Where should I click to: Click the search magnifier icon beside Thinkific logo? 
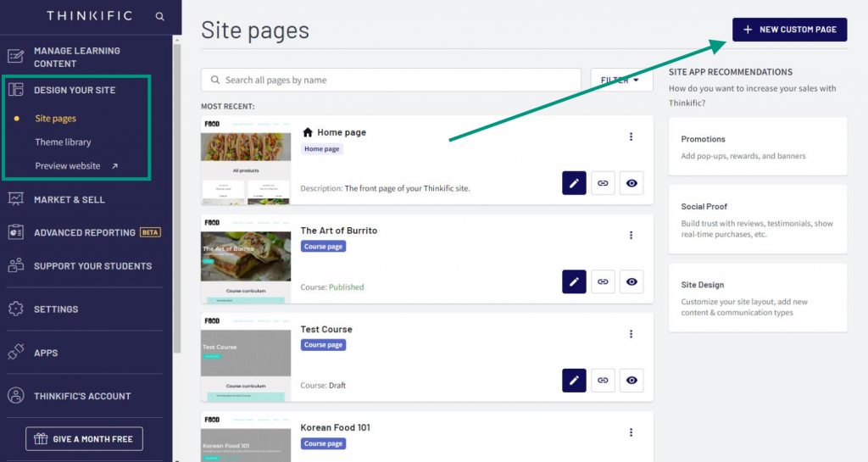pyautogui.click(x=160, y=16)
